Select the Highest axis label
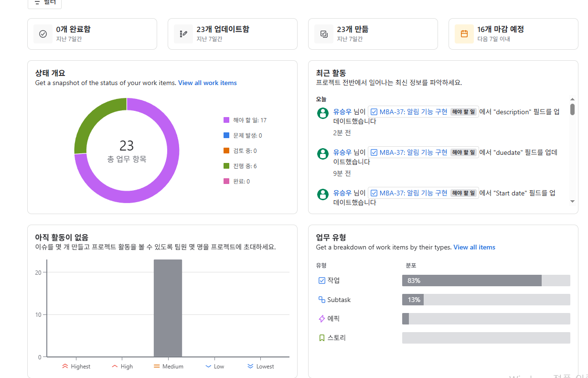 [x=81, y=367]
